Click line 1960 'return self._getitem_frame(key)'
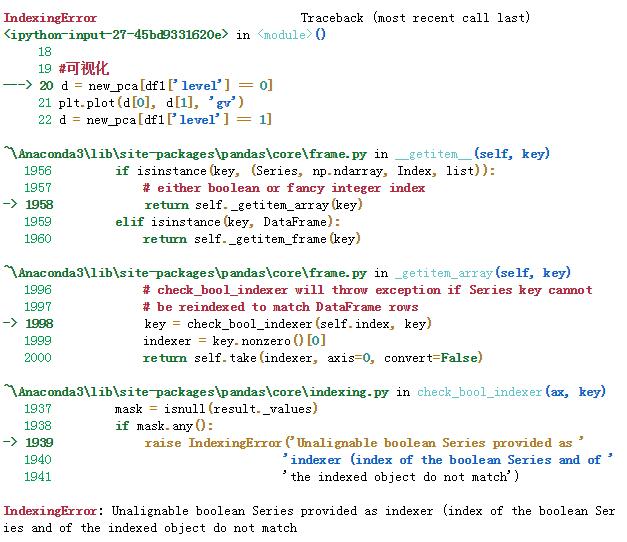The image size is (627, 542). coord(252,239)
